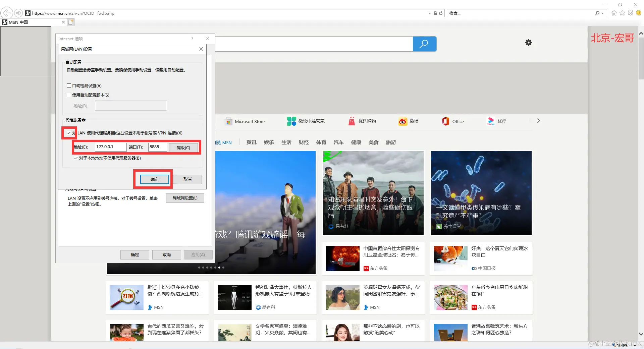The height and width of the screenshot is (349, 644).
Task: Click 取消 at bottom of Internet 选项
Action: 167,255
